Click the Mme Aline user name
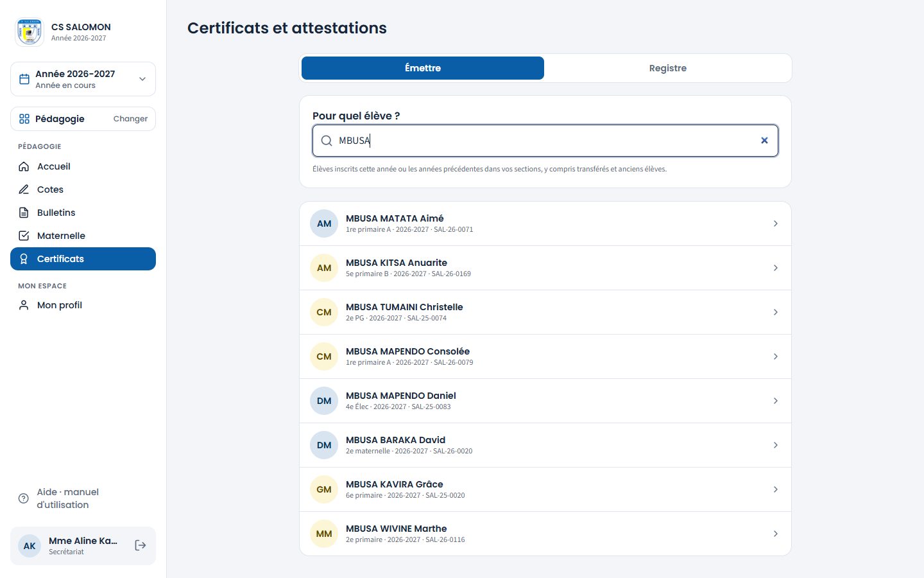The image size is (924, 578). [x=83, y=541]
